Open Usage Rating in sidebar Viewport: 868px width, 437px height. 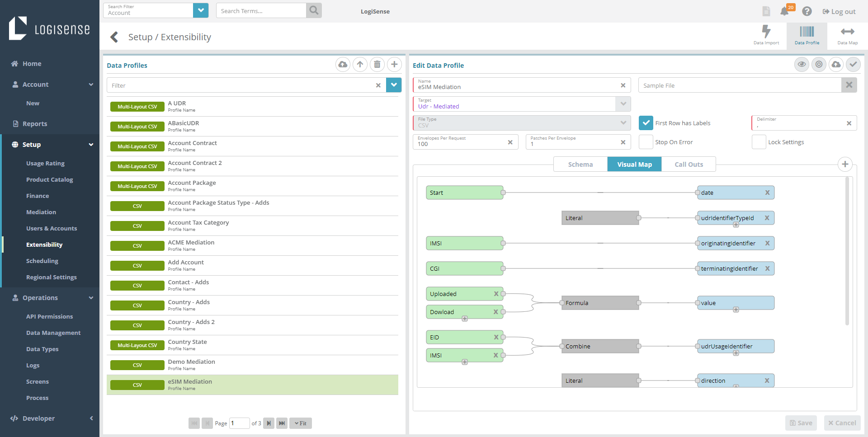point(45,163)
